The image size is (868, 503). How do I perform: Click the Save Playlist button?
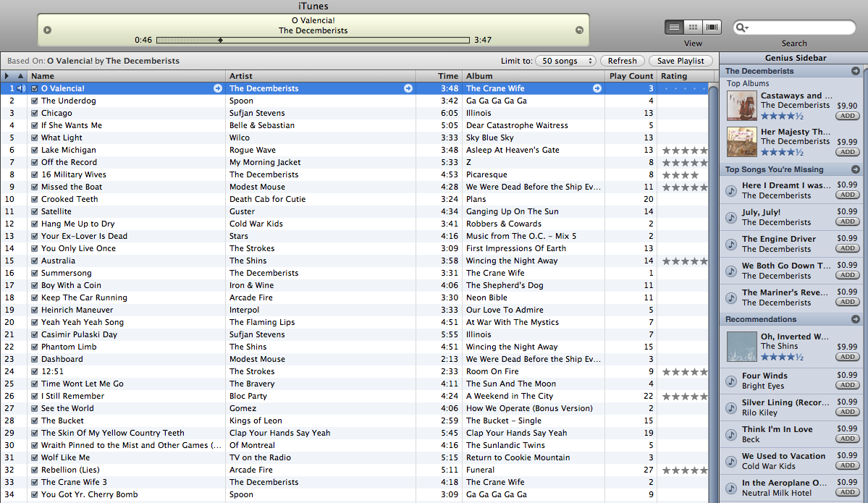click(681, 61)
